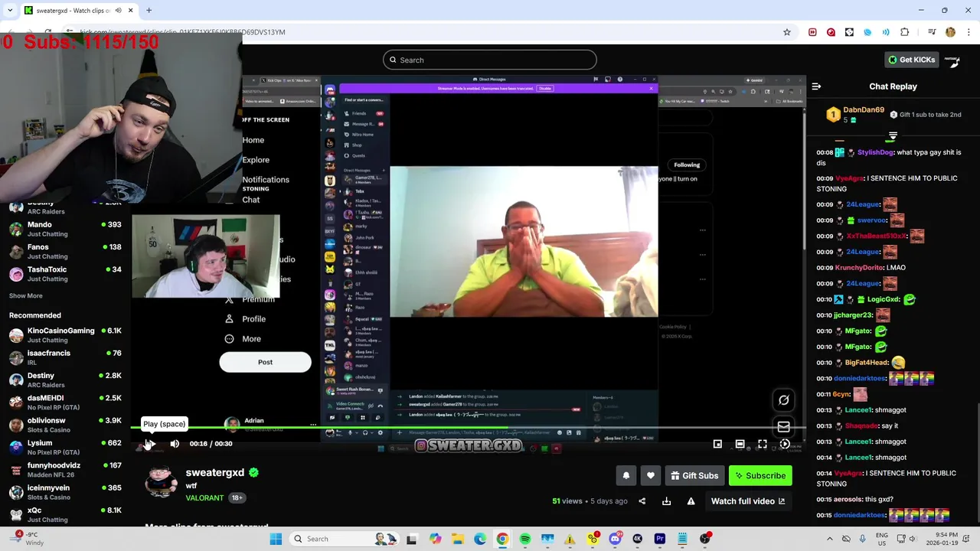Switch the player to theater mode
This screenshot has height=551, width=980.
point(740,444)
